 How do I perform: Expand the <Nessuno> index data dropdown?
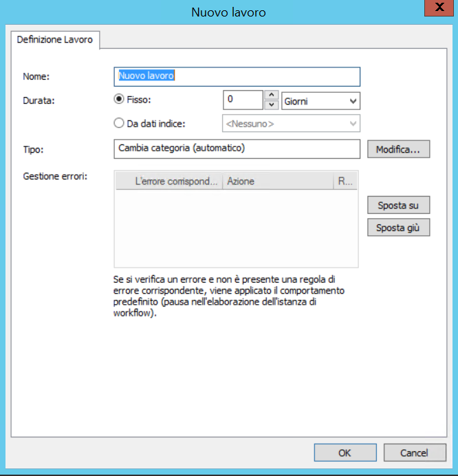290,124
